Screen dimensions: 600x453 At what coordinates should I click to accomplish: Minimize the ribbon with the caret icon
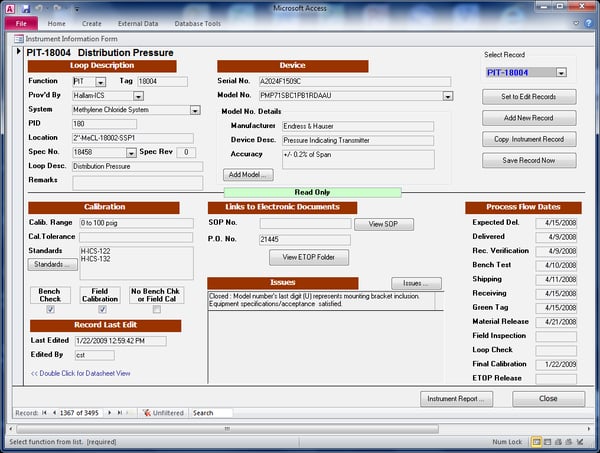(576, 23)
